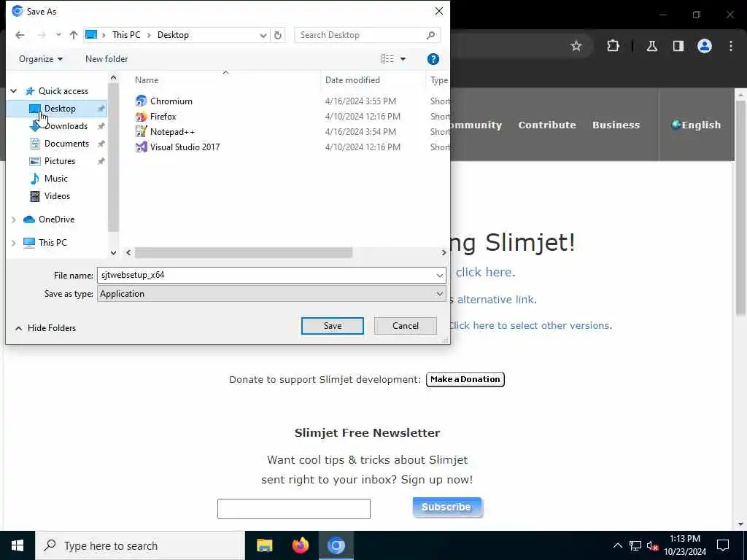This screenshot has height=560, width=747.
Task: Collapse folders with Hide Folders
Action: coord(45,328)
